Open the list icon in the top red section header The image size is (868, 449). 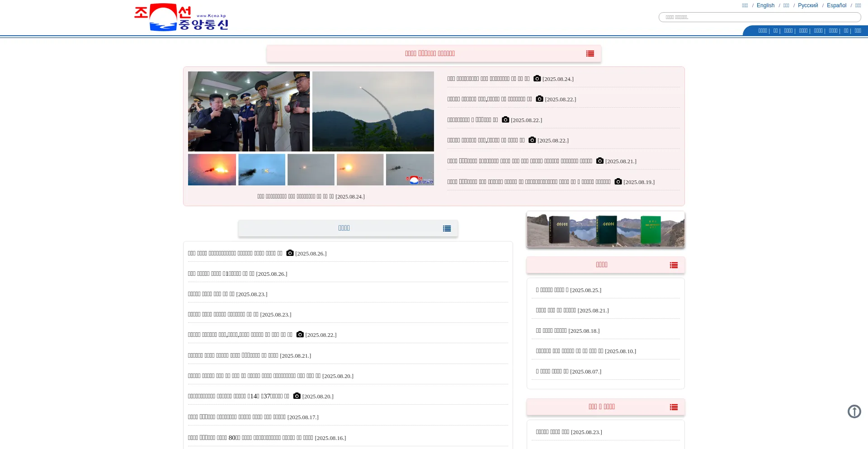(590, 54)
